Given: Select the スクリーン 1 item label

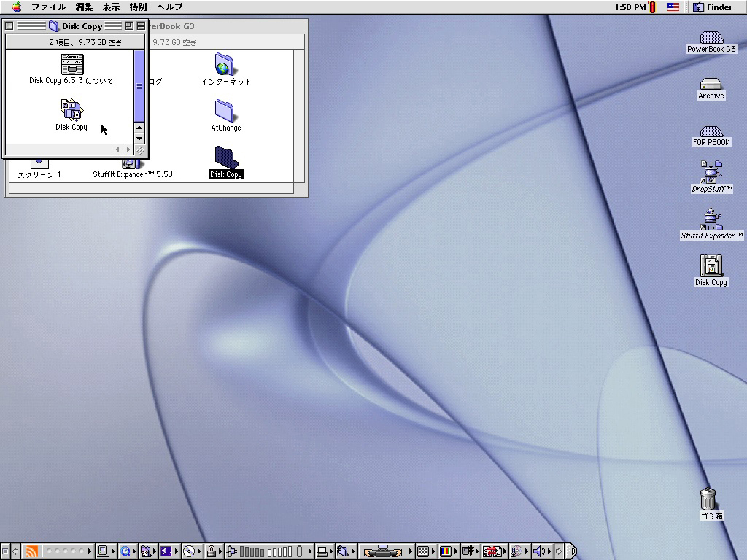Looking at the screenshot, I should [x=39, y=175].
